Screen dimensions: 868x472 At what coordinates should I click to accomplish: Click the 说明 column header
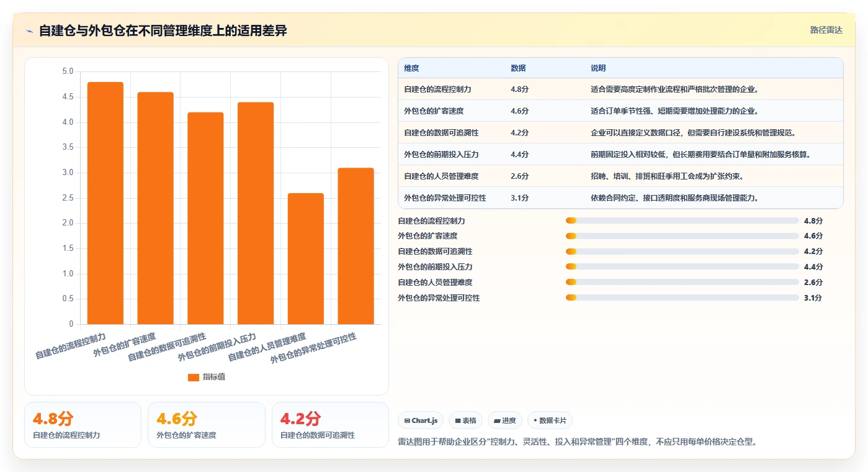point(598,68)
